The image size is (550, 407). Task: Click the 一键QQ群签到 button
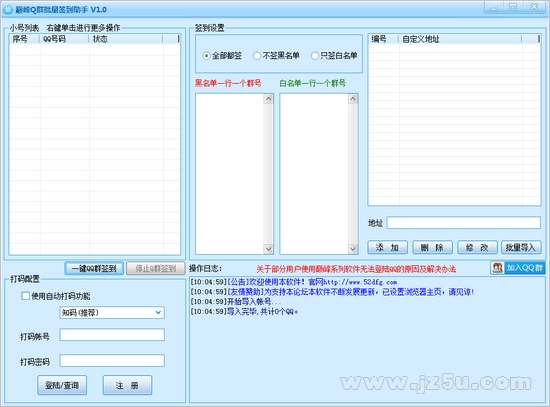click(94, 269)
